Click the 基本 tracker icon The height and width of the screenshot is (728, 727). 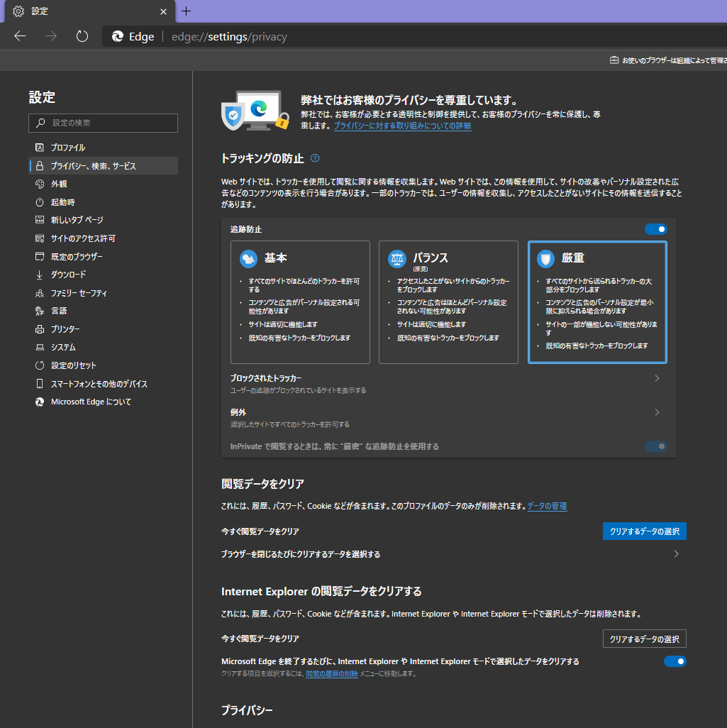click(x=248, y=258)
